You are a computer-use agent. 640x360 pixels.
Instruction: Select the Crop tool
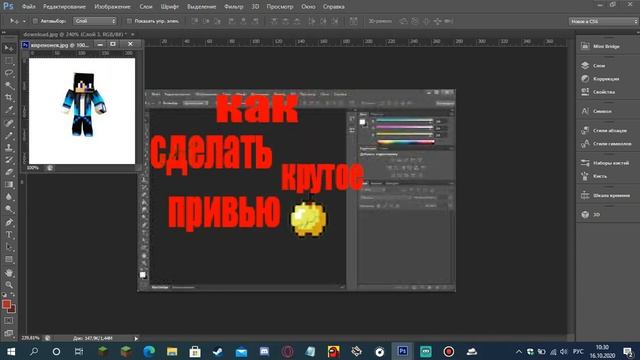click(x=9, y=98)
